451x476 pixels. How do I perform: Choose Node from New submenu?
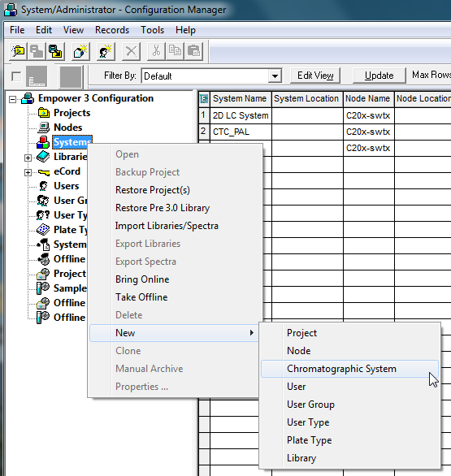349,351
